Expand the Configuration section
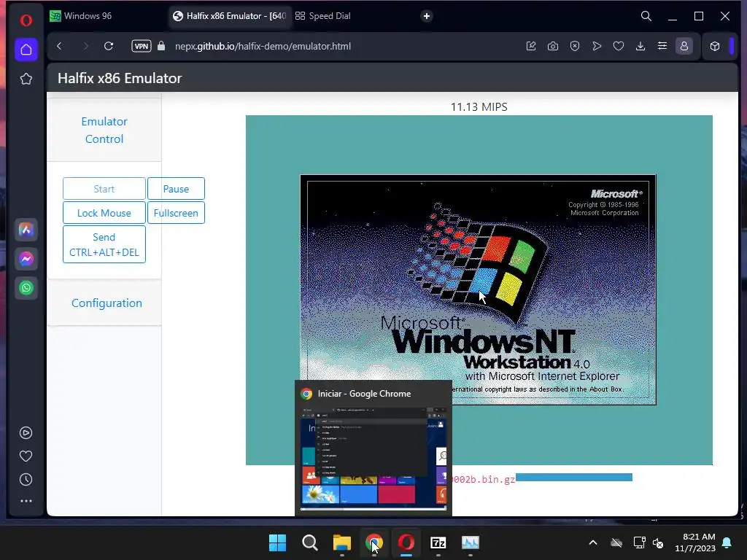The width and height of the screenshot is (747, 560). pyautogui.click(x=107, y=303)
